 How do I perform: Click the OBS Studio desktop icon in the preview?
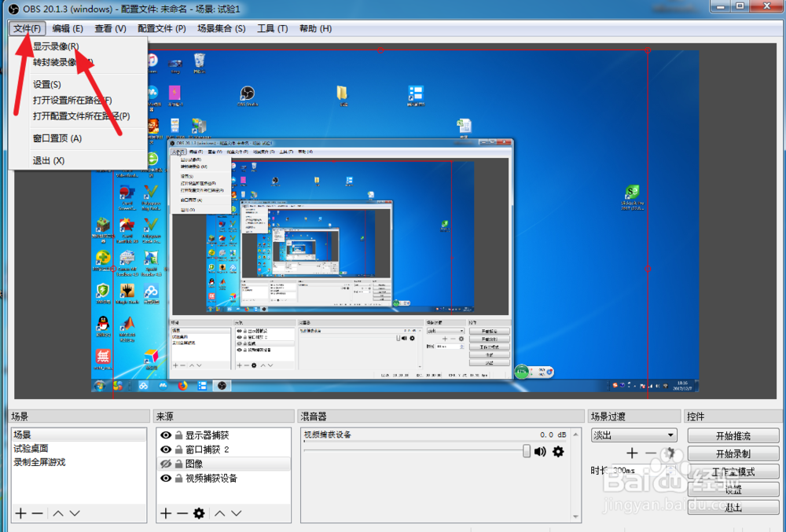248,94
